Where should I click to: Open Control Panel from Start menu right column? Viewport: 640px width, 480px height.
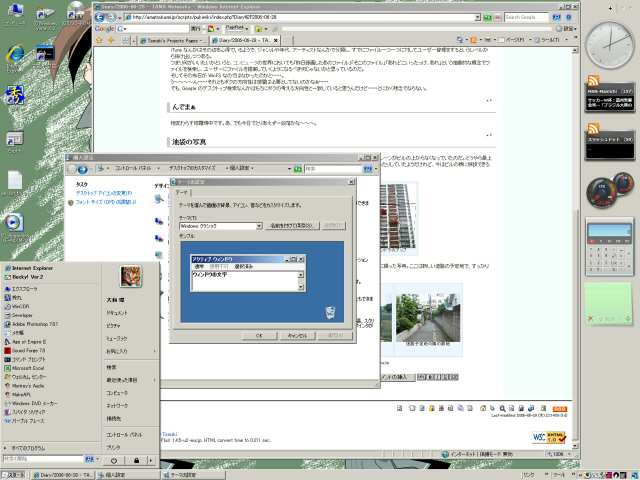click(123, 434)
